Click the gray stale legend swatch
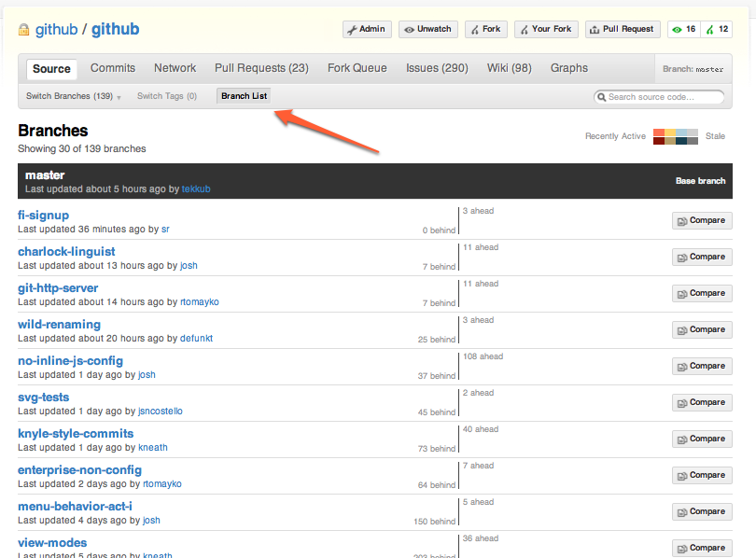756x558 pixels. 693,133
